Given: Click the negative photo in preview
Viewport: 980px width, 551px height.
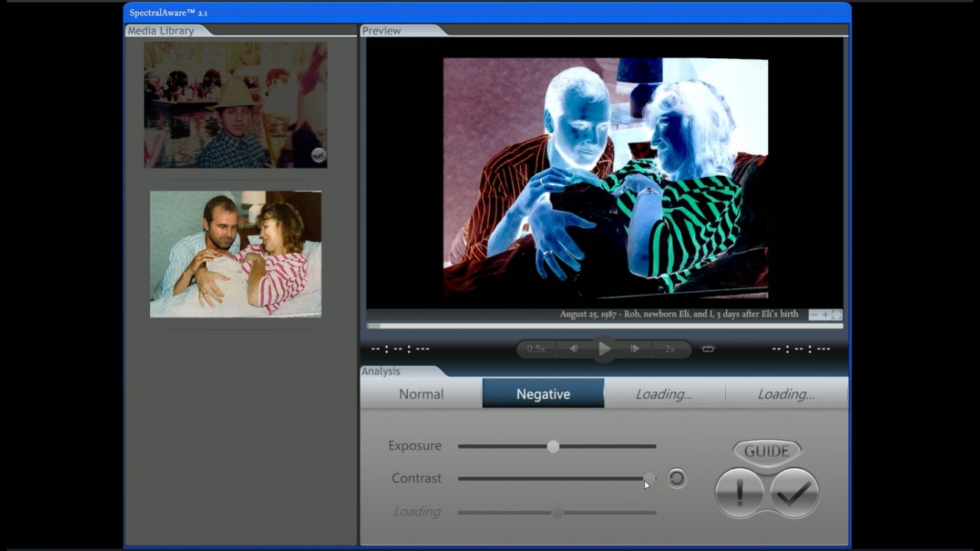Looking at the screenshot, I should (x=606, y=178).
